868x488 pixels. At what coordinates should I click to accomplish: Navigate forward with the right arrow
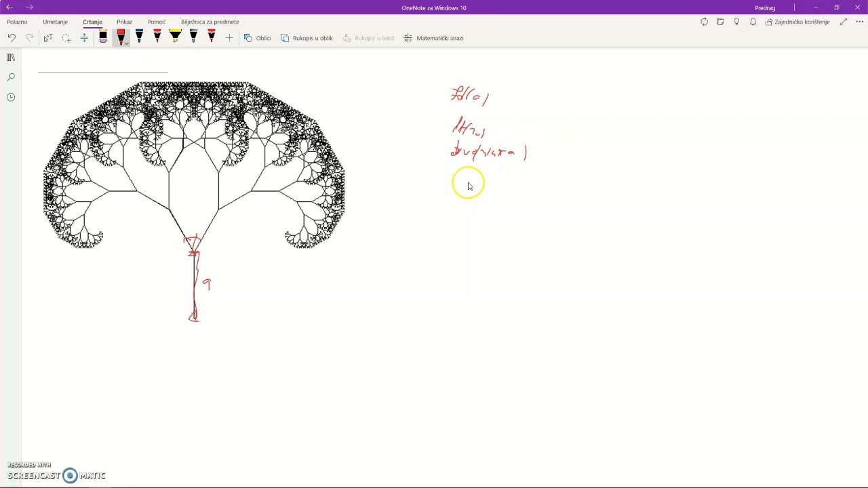click(30, 7)
